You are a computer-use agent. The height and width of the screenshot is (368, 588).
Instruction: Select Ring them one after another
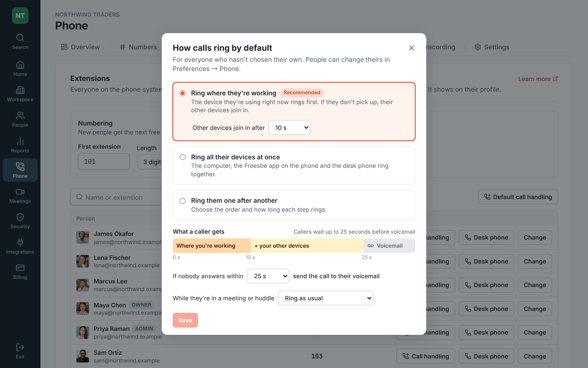click(x=294, y=205)
